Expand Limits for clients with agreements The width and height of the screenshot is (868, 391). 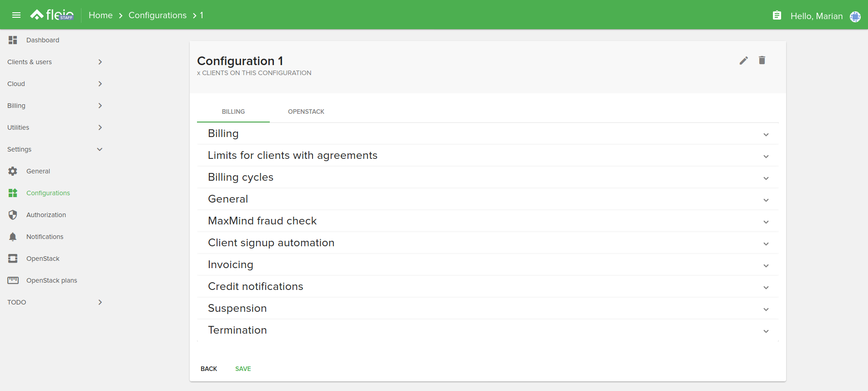pos(488,156)
